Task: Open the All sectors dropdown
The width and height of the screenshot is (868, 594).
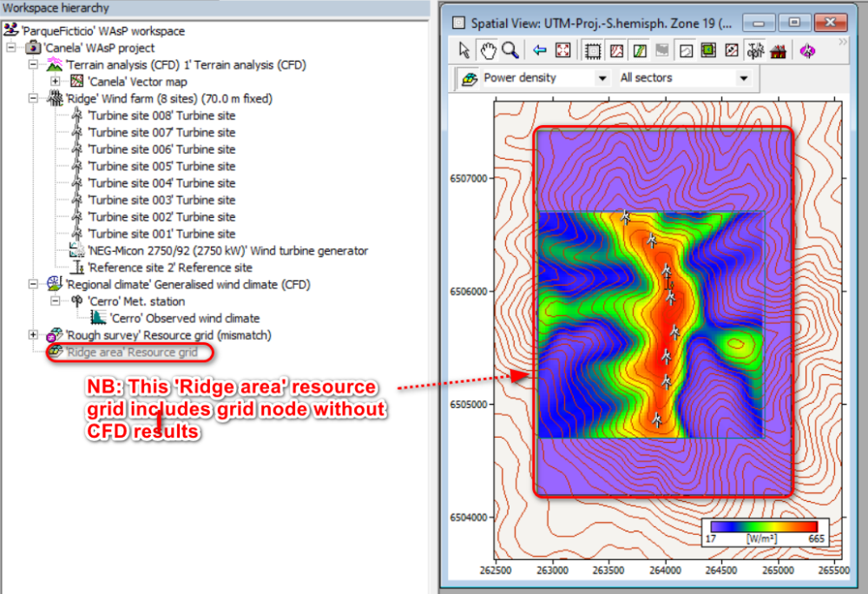Action: click(742, 78)
